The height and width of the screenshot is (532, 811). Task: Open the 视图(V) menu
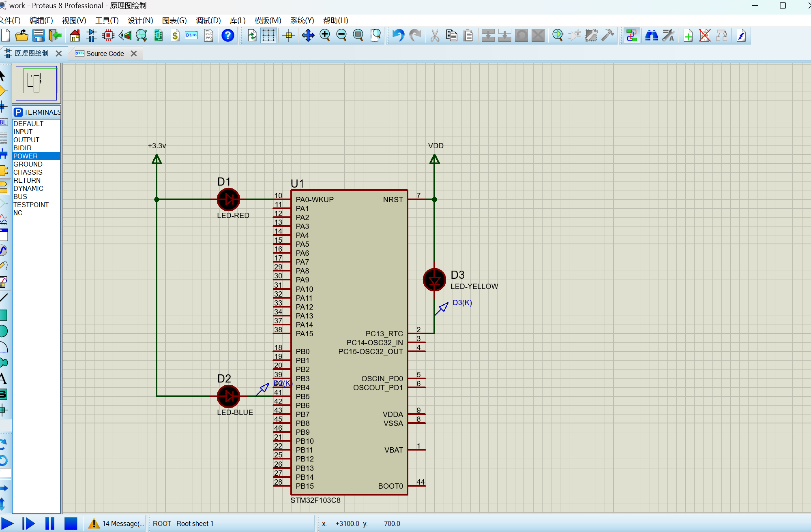point(74,20)
